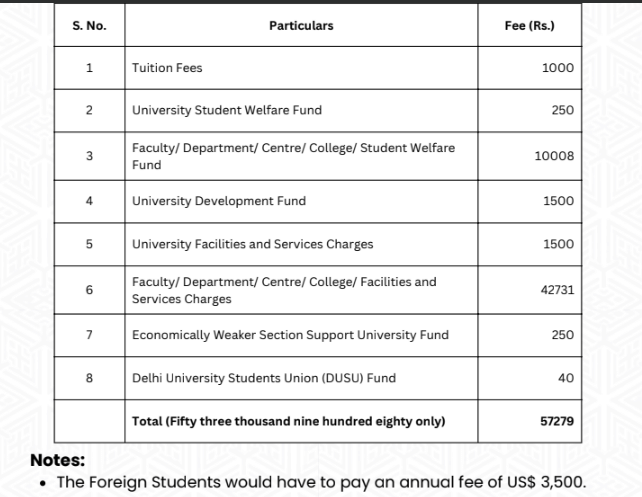This screenshot has height=497, width=642.
Task: Click the 'Particulars' column header
Action: point(301,26)
